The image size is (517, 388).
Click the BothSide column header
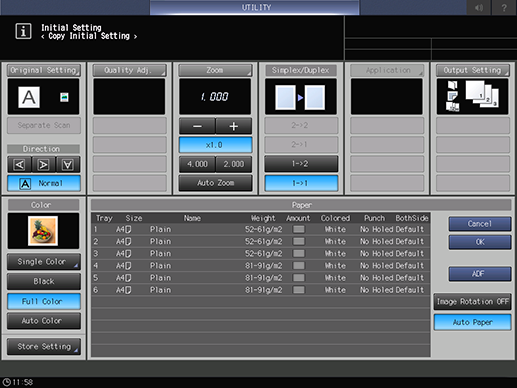[x=412, y=218]
